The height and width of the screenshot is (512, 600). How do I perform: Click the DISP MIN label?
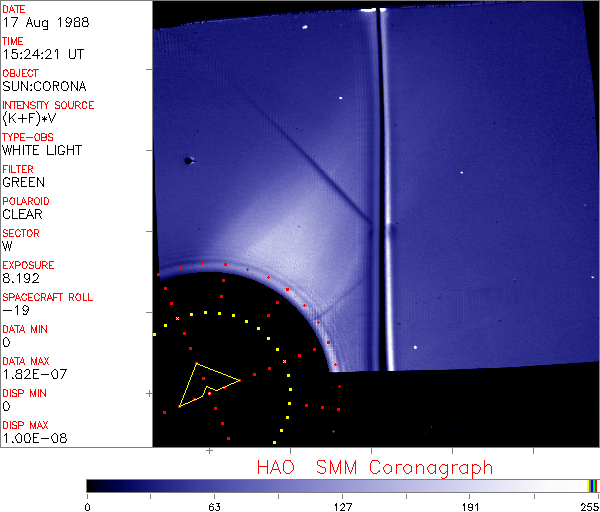pyautogui.click(x=24, y=393)
